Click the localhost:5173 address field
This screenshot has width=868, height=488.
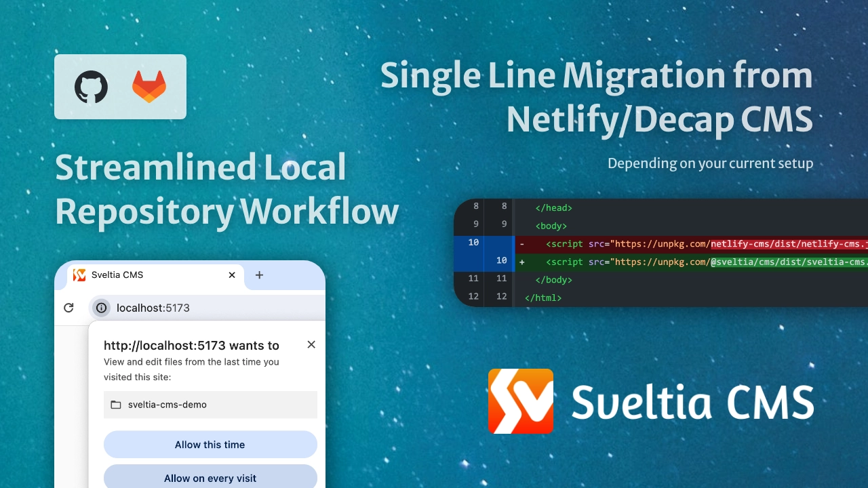(207, 308)
